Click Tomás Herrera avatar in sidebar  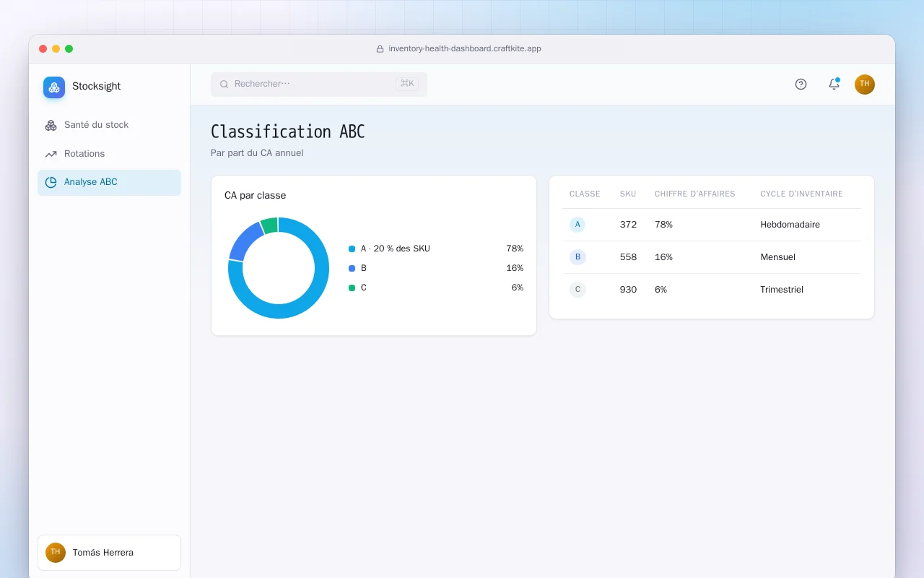click(x=56, y=553)
